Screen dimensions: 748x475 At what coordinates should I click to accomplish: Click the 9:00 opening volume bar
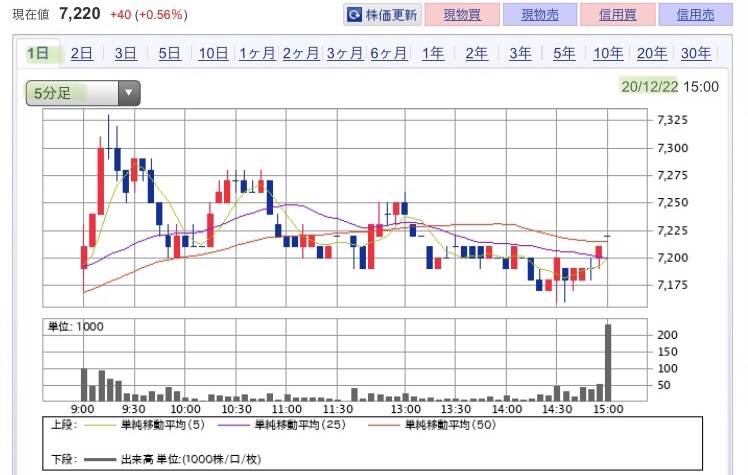(84, 384)
